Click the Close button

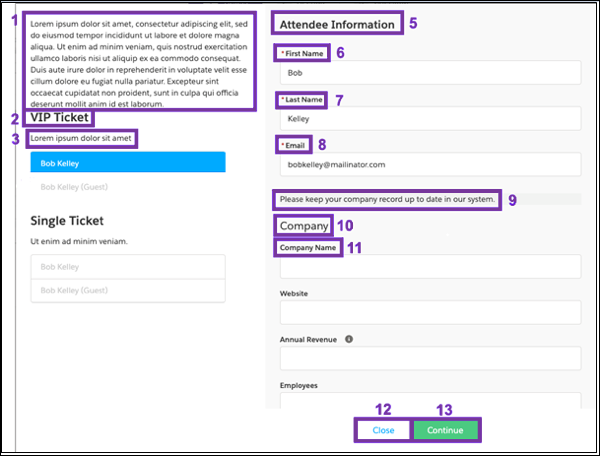(383, 430)
